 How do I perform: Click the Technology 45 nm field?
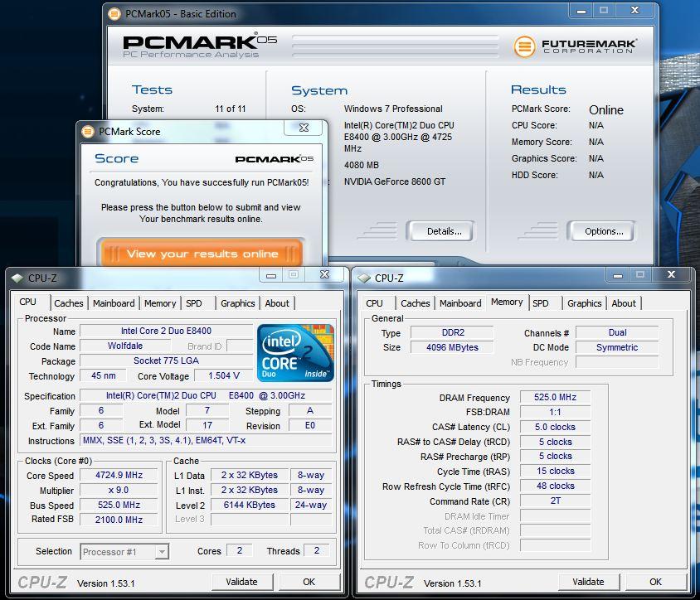click(x=103, y=376)
